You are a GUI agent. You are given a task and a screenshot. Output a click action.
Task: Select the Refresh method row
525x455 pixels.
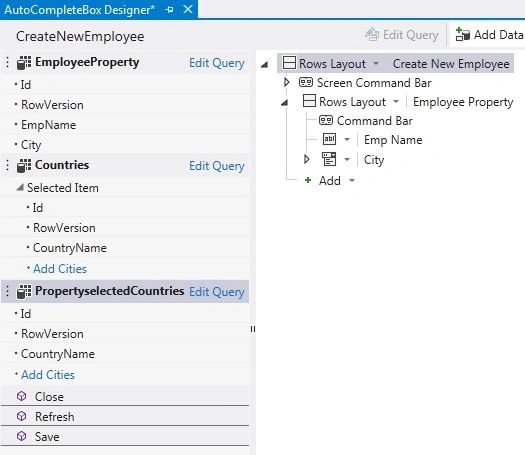[x=125, y=416]
